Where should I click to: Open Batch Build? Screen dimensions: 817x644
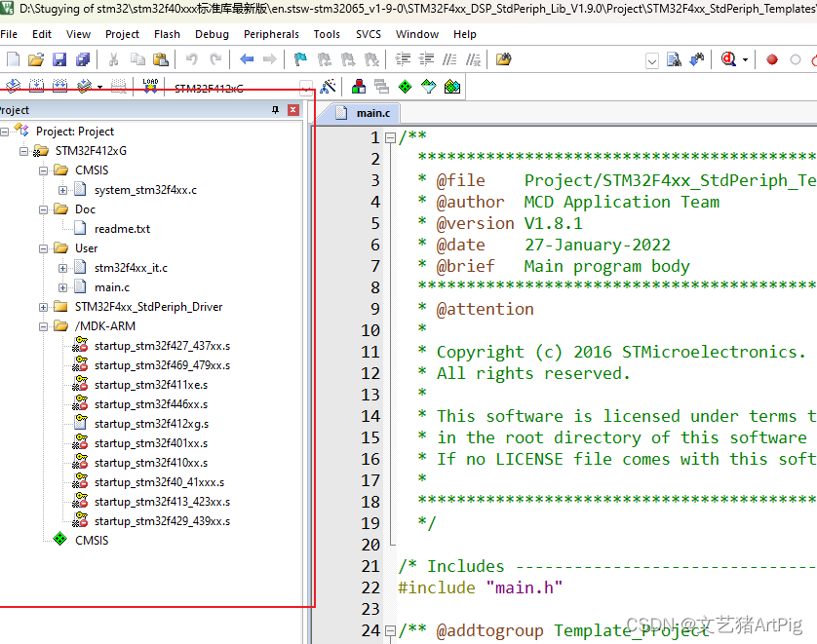84,87
